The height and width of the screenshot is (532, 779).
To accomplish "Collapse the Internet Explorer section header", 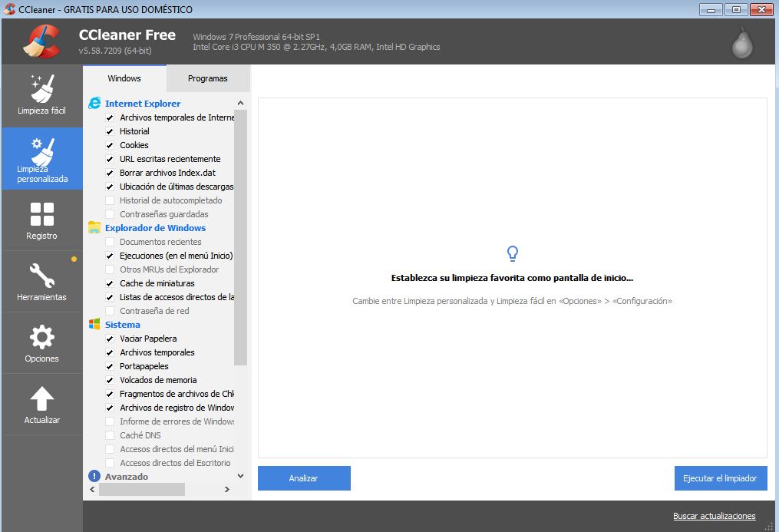I will click(143, 104).
